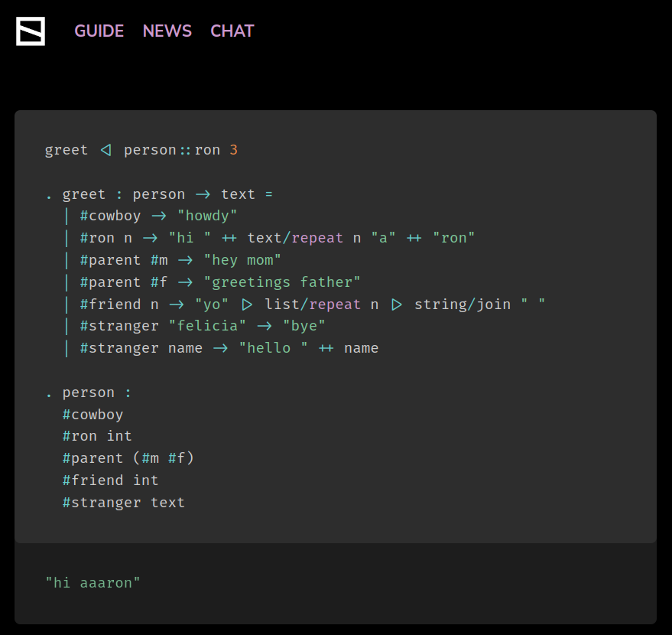Click the Scrapscript logo in the top-left
Viewport: 672px width, 635px height.
[30, 31]
